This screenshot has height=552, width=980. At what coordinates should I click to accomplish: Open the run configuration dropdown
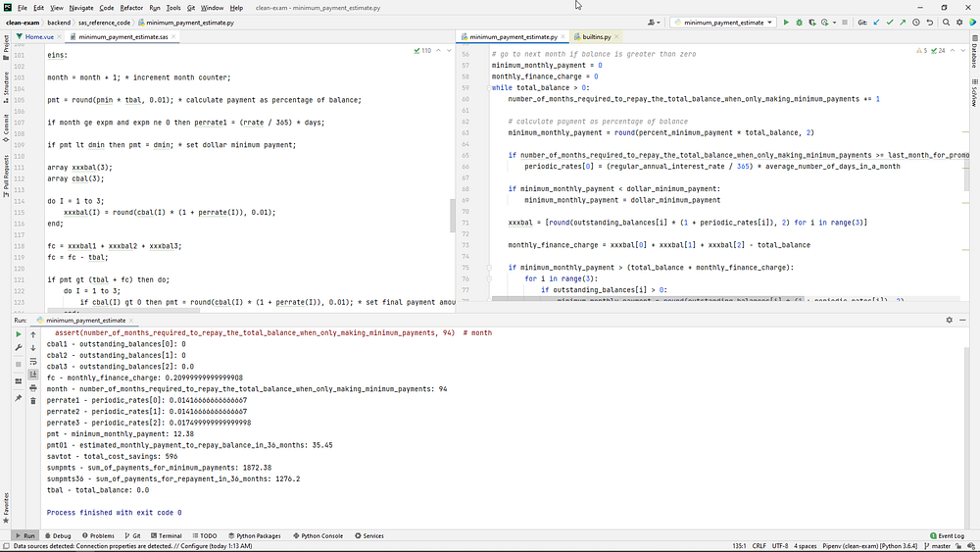coord(723,22)
